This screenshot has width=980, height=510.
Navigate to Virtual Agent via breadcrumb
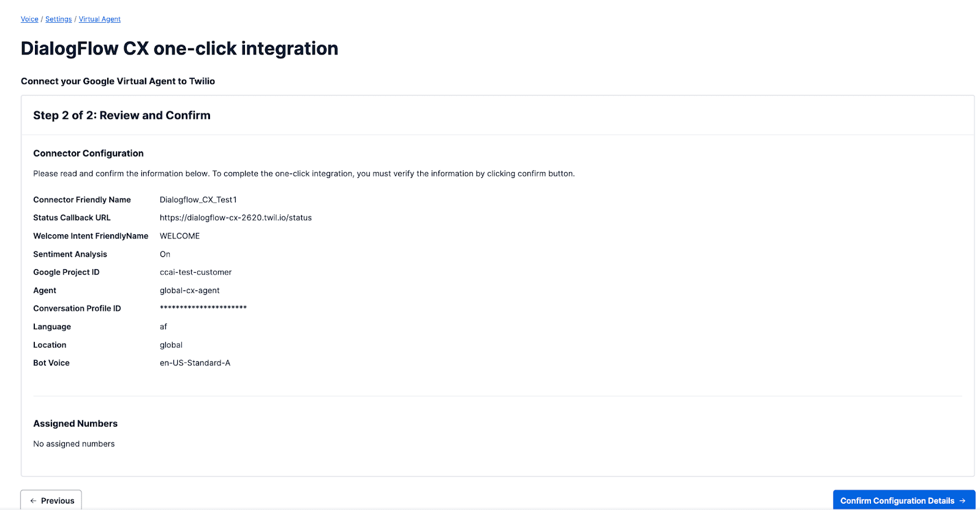[x=99, y=19]
